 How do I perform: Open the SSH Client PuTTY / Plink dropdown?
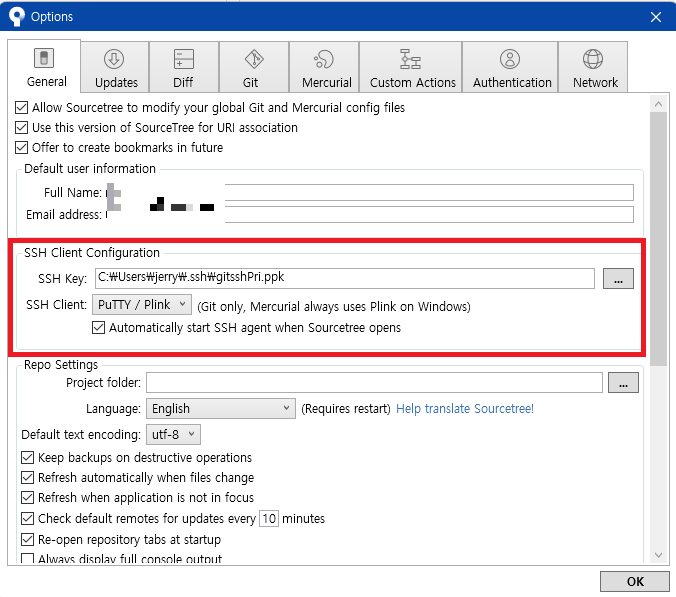[x=142, y=304]
